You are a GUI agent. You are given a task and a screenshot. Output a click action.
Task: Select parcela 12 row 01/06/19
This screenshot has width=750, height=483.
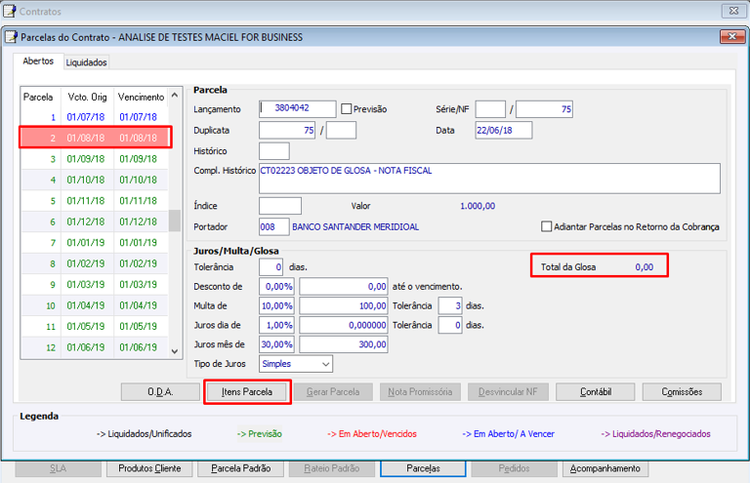point(95,347)
